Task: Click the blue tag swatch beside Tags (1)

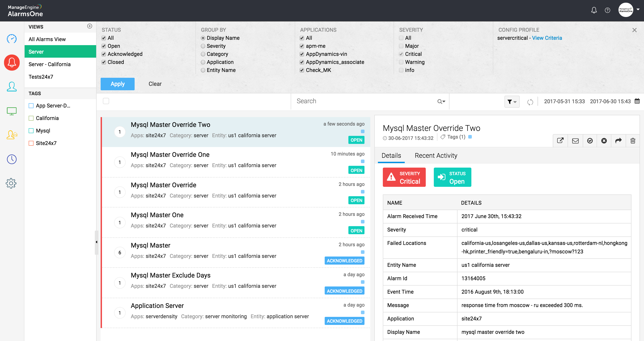Action: [470, 137]
